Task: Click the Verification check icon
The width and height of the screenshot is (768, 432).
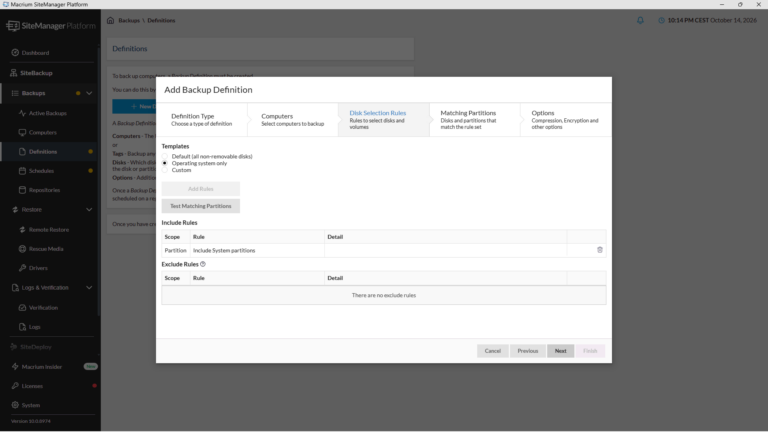Action: coord(22,308)
